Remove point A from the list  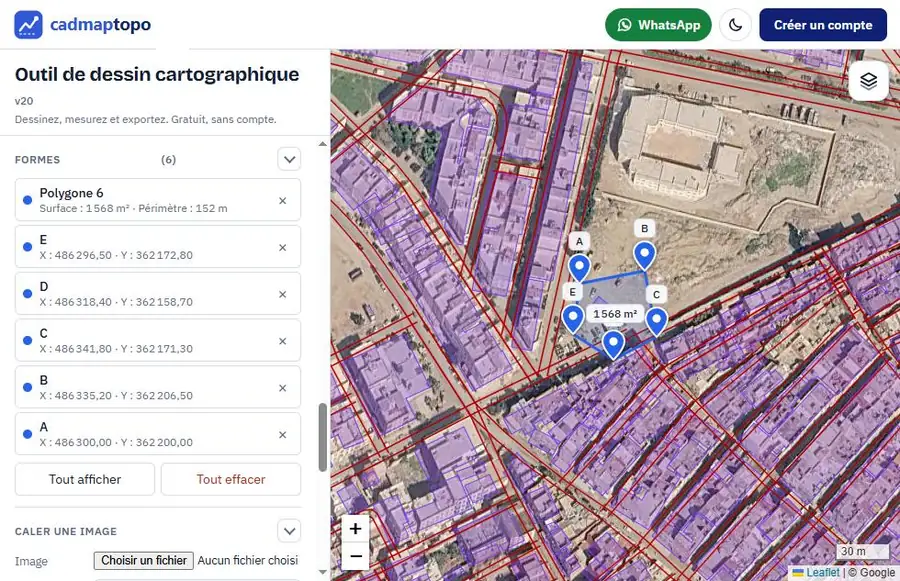282,435
